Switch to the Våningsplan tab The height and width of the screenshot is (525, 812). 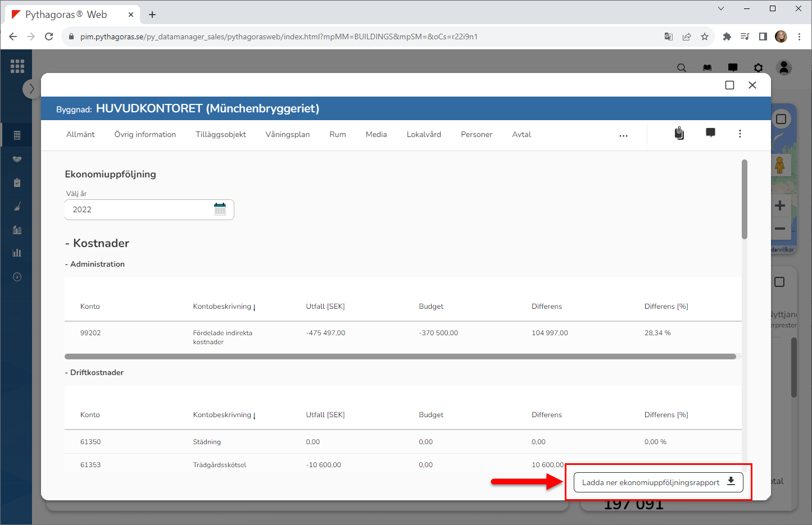click(x=287, y=135)
